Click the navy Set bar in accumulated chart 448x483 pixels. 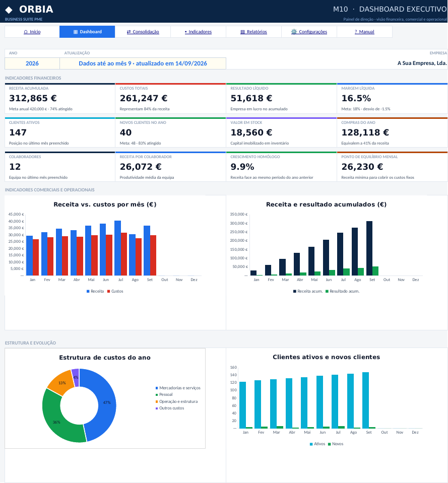point(369,248)
